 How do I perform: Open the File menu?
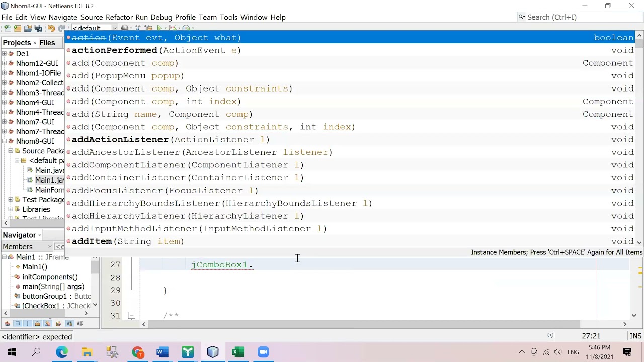tap(7, 17)
